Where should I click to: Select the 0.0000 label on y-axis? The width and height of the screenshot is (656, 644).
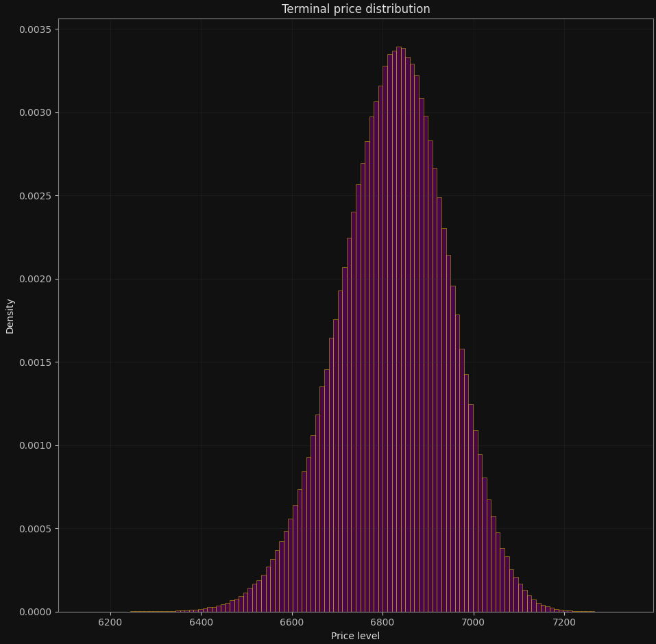click(34, 612)
